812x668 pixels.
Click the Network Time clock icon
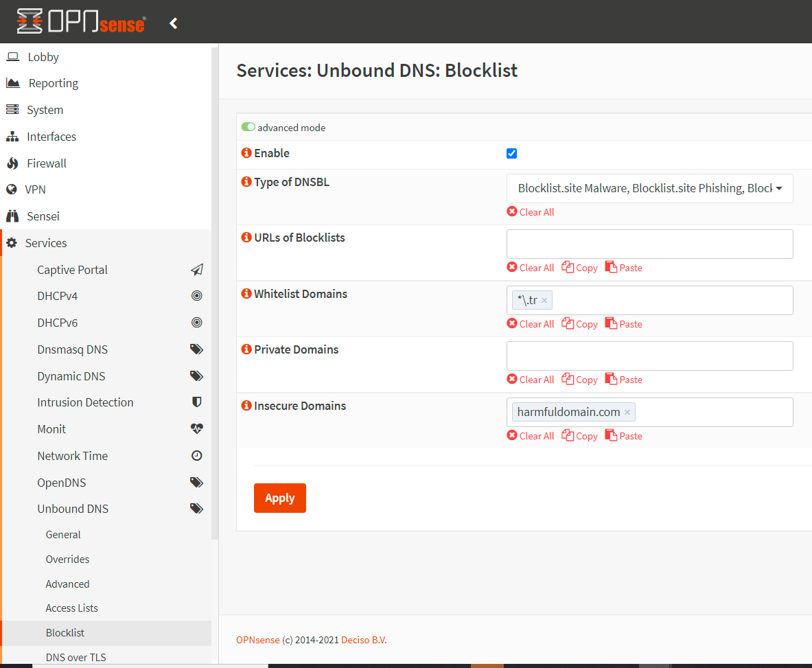point(196,456)
